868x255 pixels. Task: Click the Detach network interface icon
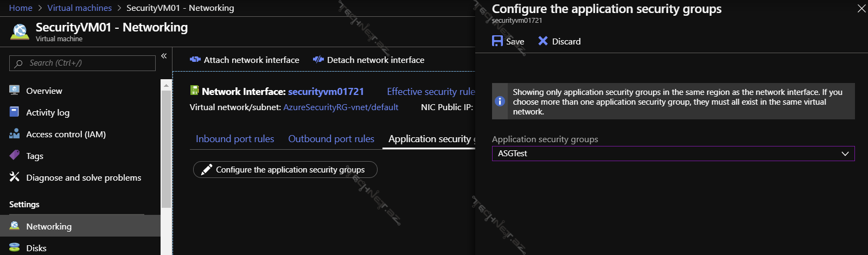(x=318, y=60)
